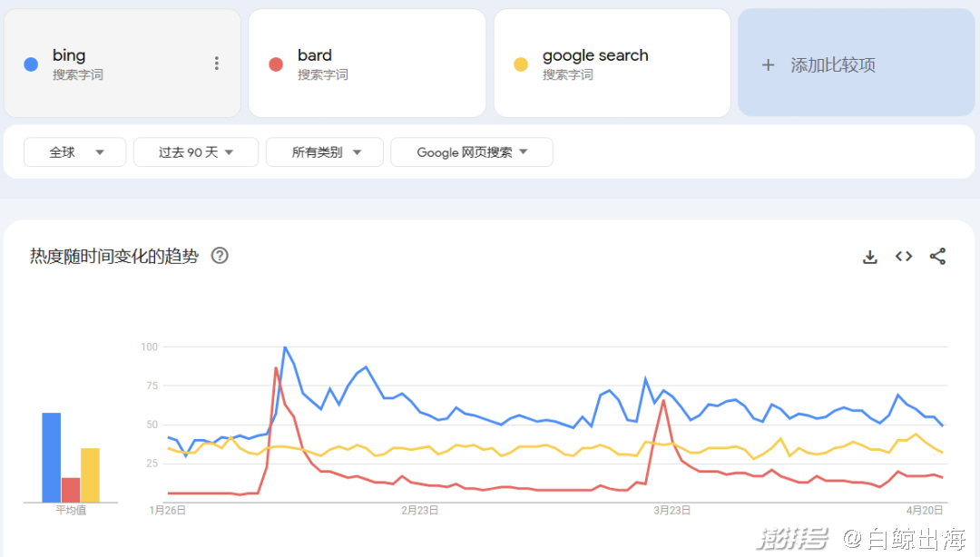Select the bard search term card
980x557 pixels.
tap(367, 64)
